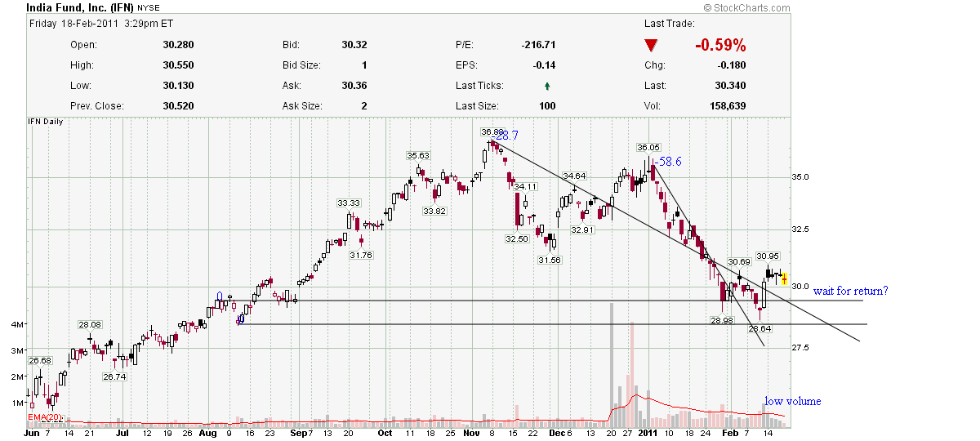Click the 28.64 low price label
The width and height of the screenshot is (980, 441).
click(759, 328)
